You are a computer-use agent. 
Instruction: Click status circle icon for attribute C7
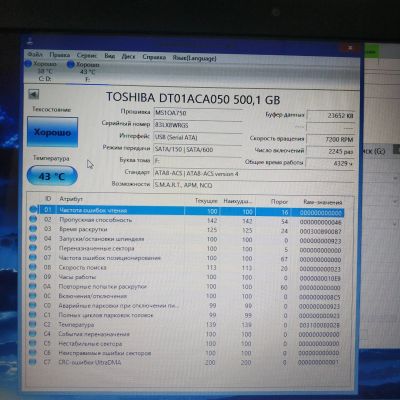(x=33, y=362)
